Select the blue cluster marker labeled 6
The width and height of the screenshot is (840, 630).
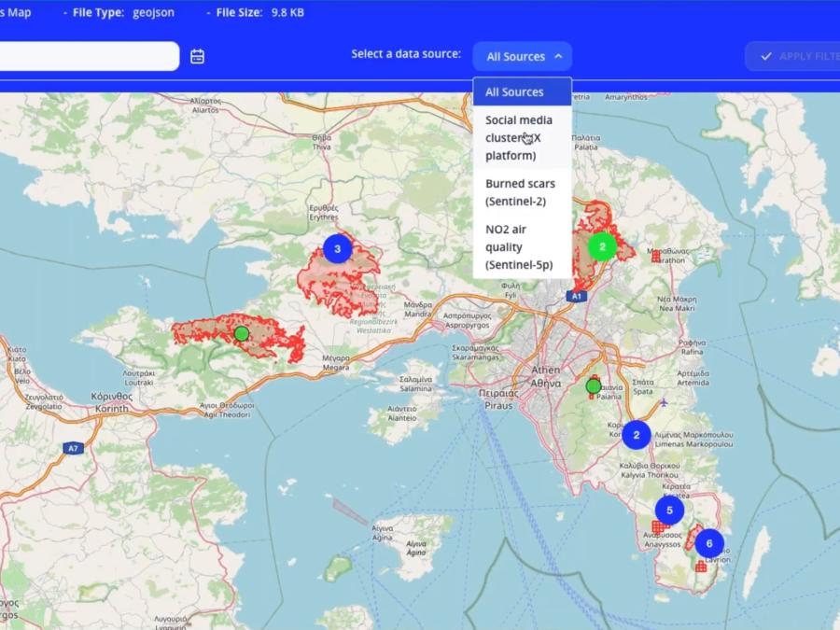[x=709, y=543]
